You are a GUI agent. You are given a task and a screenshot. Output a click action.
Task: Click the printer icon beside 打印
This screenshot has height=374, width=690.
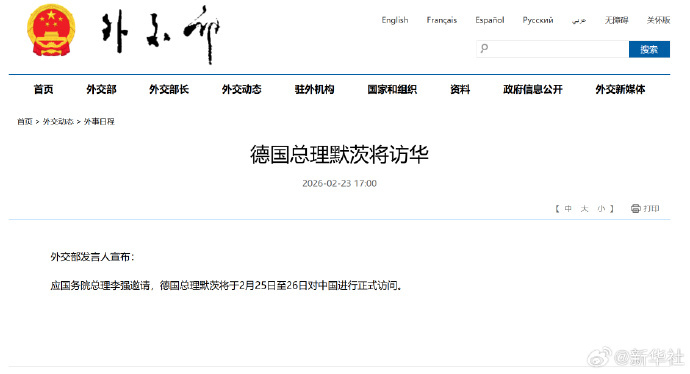635,209
